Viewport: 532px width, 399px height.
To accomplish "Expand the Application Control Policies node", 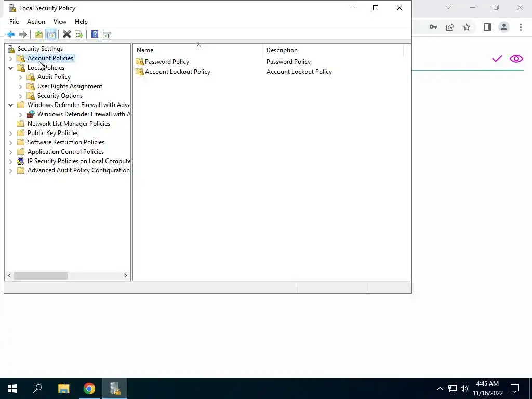I will point(10,152).
